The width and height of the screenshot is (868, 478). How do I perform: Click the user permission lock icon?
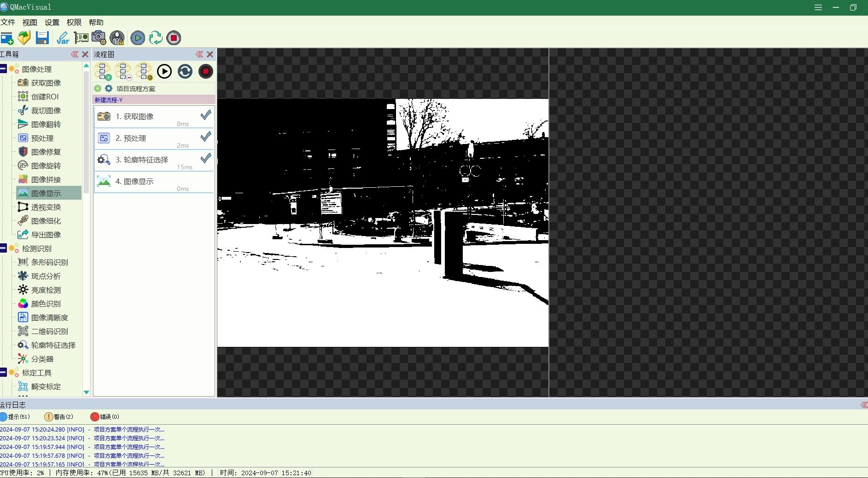117,38
